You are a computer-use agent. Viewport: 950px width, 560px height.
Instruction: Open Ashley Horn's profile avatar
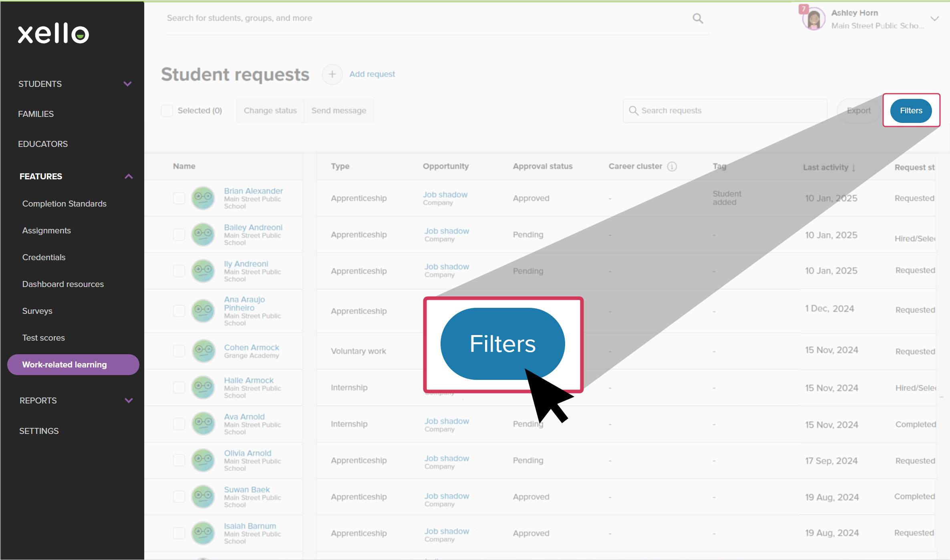tap(813, 19)
